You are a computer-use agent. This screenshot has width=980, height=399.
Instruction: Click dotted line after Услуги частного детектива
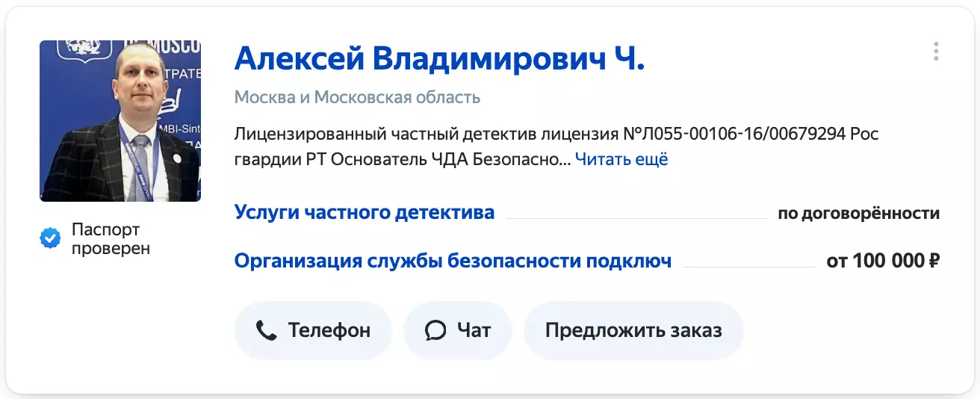[x=636, y=217]
